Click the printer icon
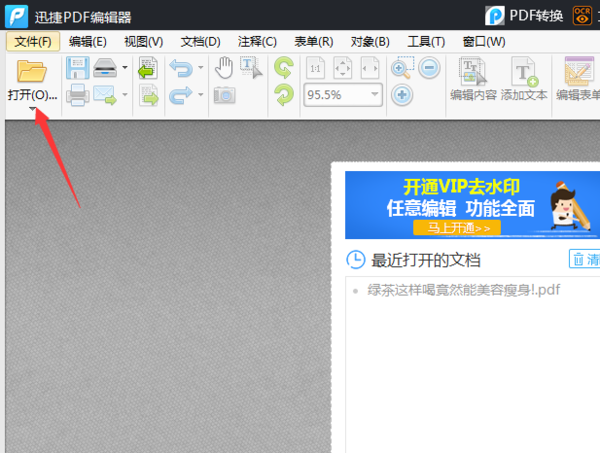This screenshot has width=600, height=453. point(78,95)
